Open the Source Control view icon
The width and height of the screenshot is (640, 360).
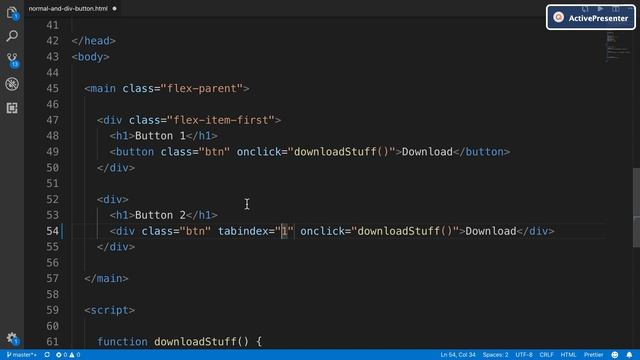(x=12, y=60)
